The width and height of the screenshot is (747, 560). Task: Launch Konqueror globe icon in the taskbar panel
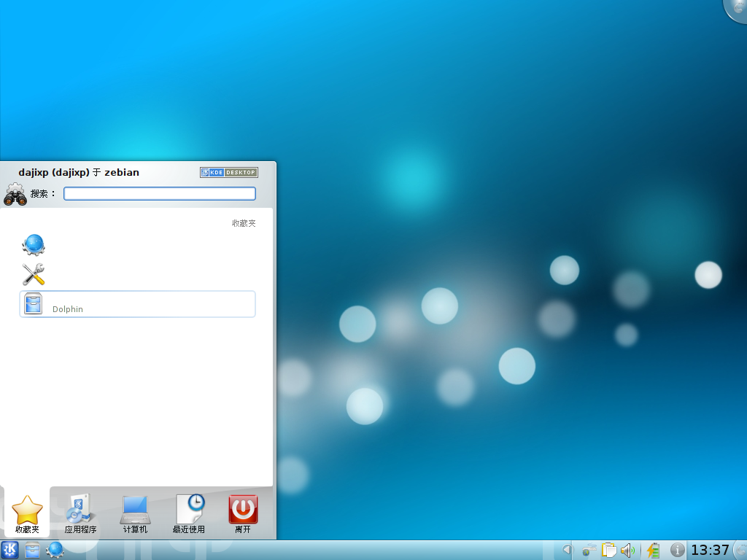click(x=55, y=550)
